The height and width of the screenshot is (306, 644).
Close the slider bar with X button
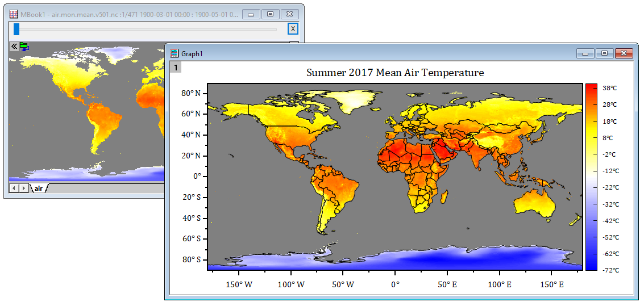[293, 29]
